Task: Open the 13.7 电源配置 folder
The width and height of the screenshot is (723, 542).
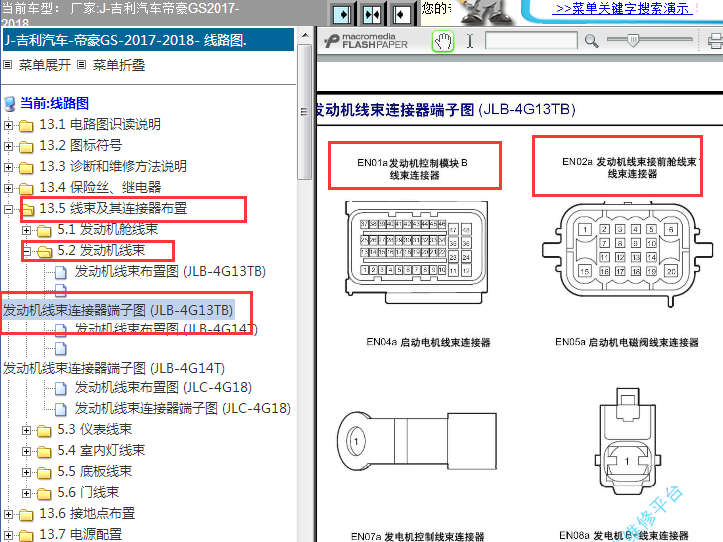Action: 81,534
